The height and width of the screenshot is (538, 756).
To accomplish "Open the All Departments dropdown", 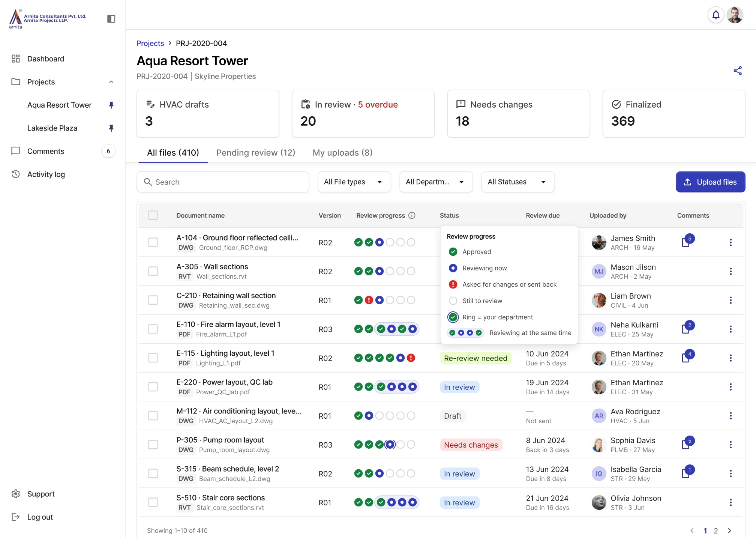I will 436,182.
